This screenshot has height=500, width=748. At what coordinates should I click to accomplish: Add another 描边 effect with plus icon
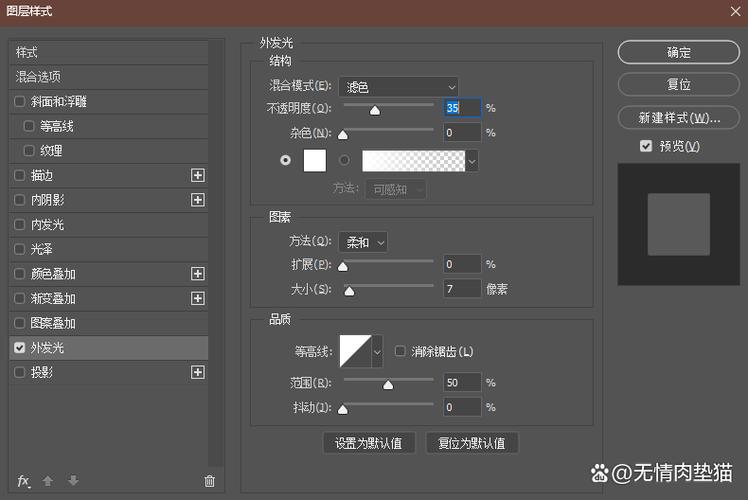(x=197, y=175)
